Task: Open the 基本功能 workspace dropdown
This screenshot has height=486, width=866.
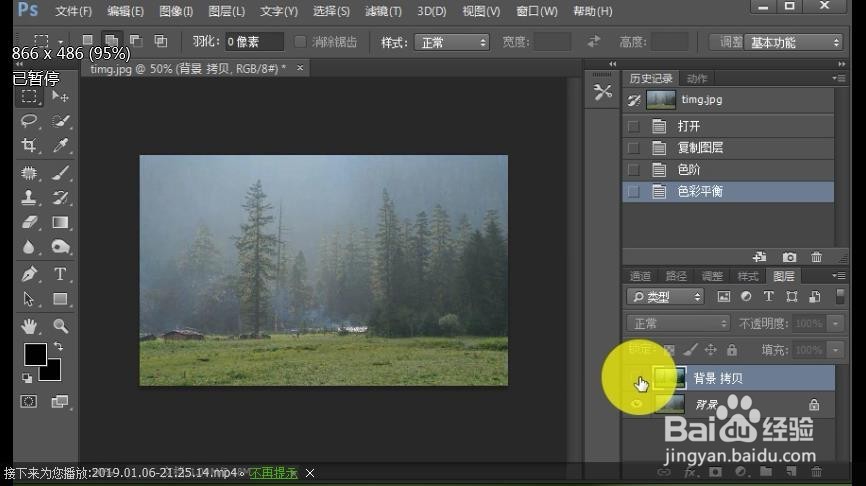Action: pos(794,43)
